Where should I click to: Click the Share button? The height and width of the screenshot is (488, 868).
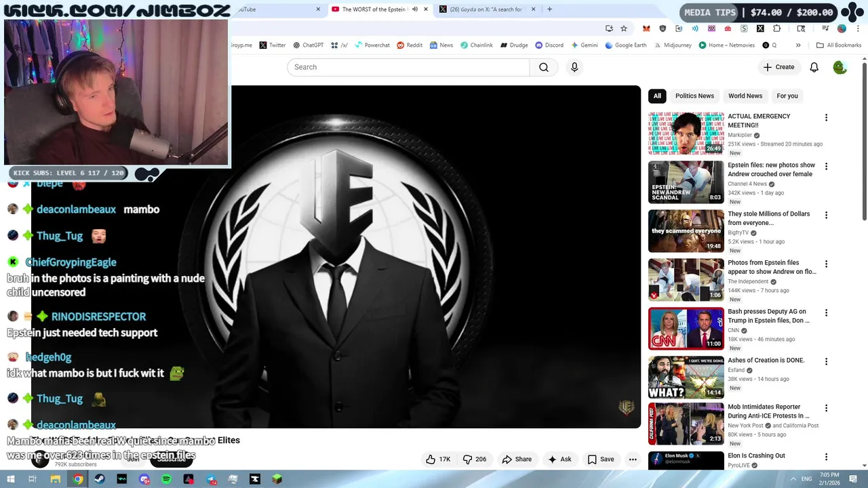(x=517, y=459)
